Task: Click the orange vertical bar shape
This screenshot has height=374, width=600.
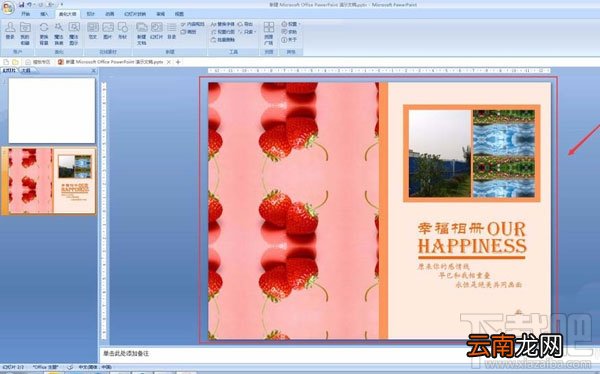Action: tap(383, 211)
